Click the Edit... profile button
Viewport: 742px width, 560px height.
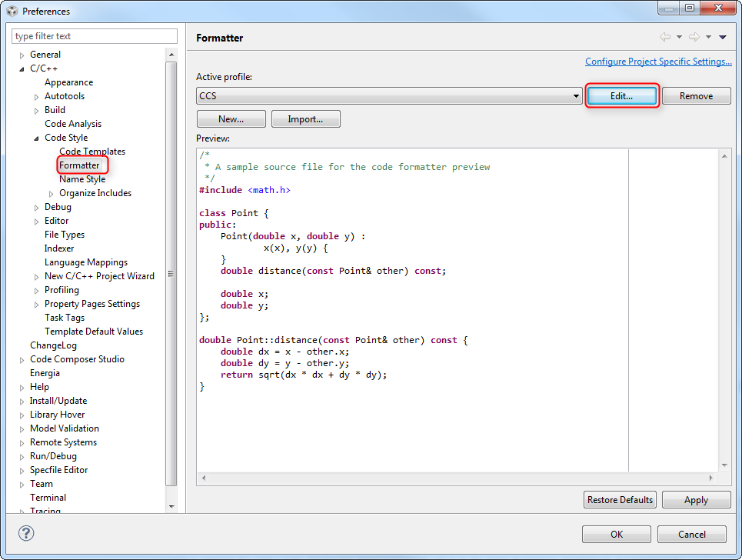point(622,96)
